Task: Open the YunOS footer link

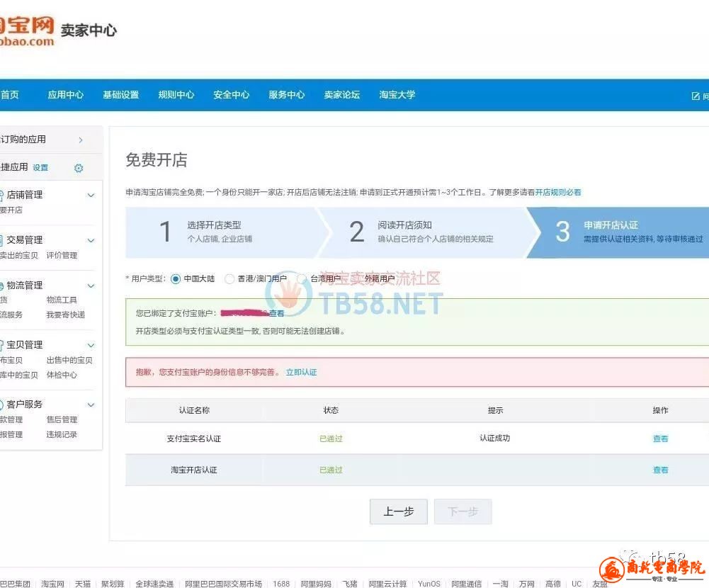Action: 429,584
